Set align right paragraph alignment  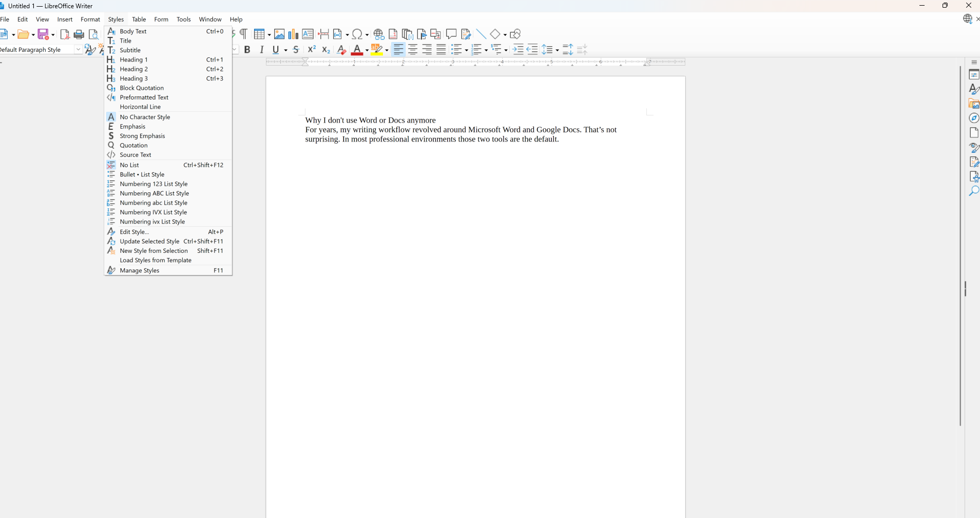(x=427, y=49)
